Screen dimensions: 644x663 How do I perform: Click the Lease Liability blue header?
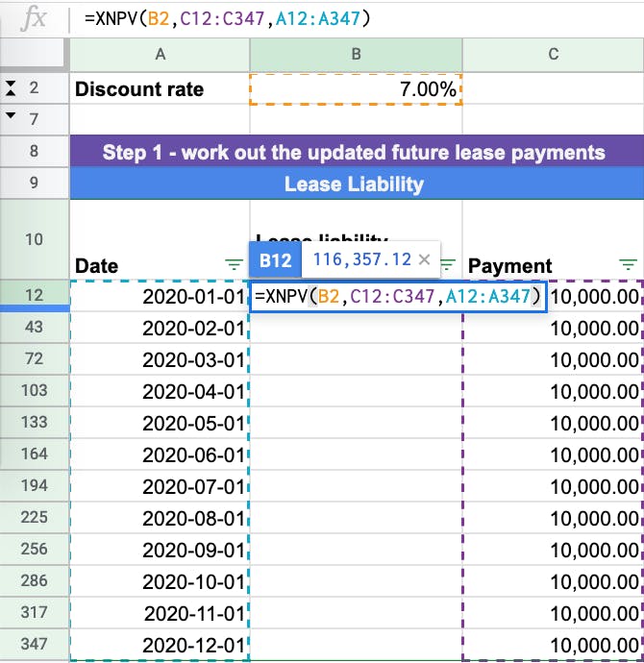(x=357, y=184)
